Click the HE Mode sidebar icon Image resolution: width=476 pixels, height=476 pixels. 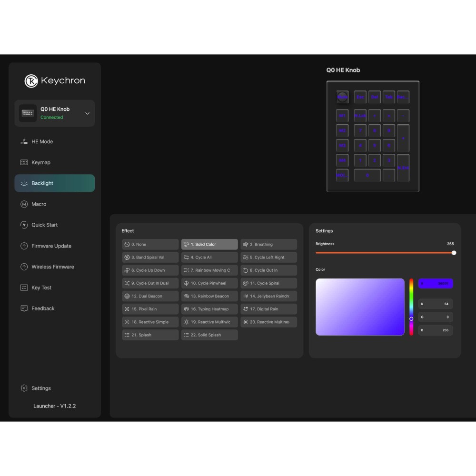[24, 141]
